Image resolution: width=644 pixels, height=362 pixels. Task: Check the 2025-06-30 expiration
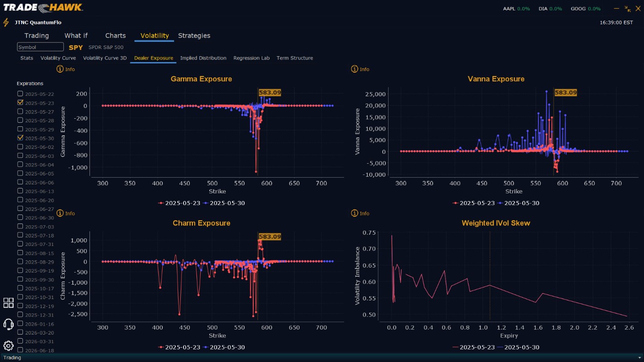[x=20, y=217]
